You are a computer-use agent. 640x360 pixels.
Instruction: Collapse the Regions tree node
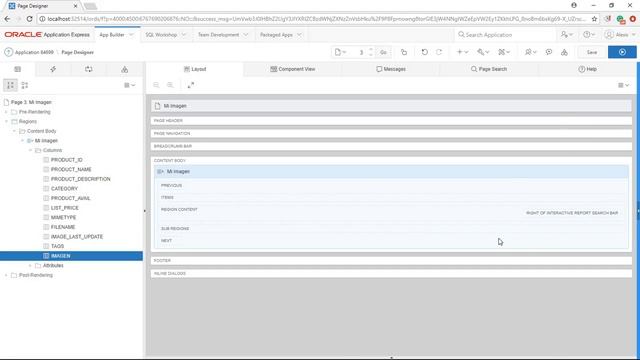pos(6,122)
